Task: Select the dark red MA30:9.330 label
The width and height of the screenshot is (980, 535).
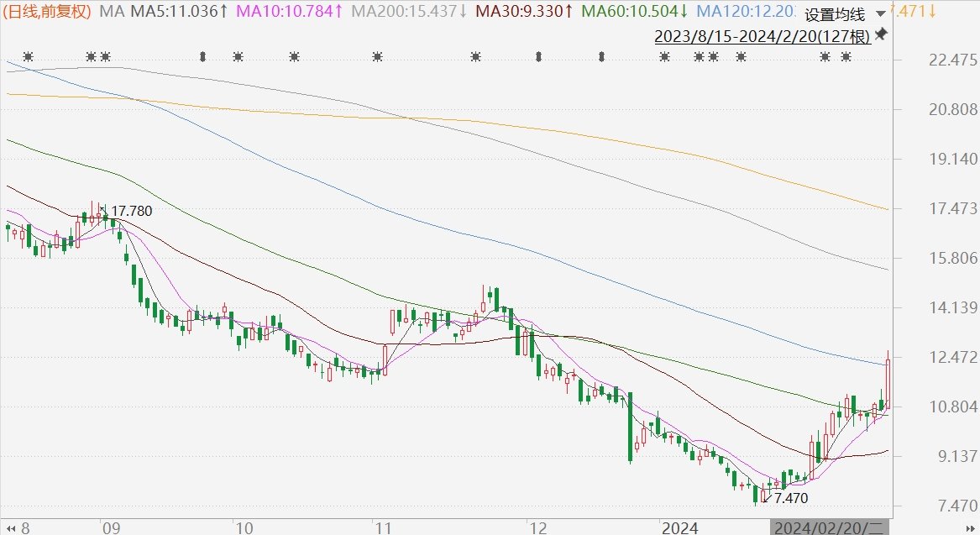Action: coord(525,11)
